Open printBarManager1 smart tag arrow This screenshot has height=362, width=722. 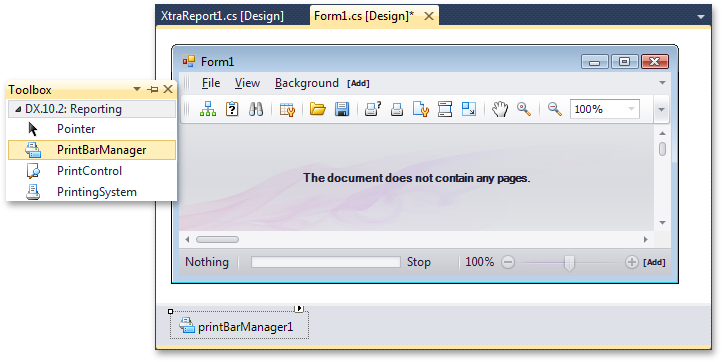pyautogui.click(x=299, y=308)
